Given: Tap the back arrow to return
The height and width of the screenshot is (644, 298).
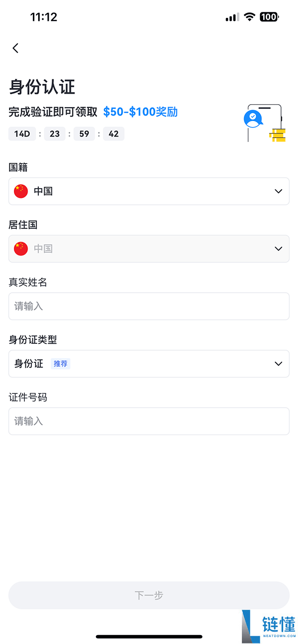Looking at the screenshot, I should coord(15,48).
